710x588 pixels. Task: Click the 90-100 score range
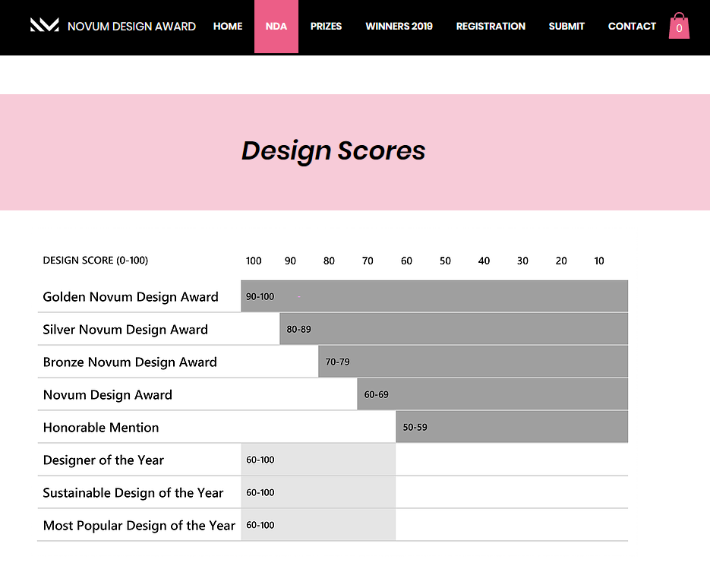click(260, 297)
